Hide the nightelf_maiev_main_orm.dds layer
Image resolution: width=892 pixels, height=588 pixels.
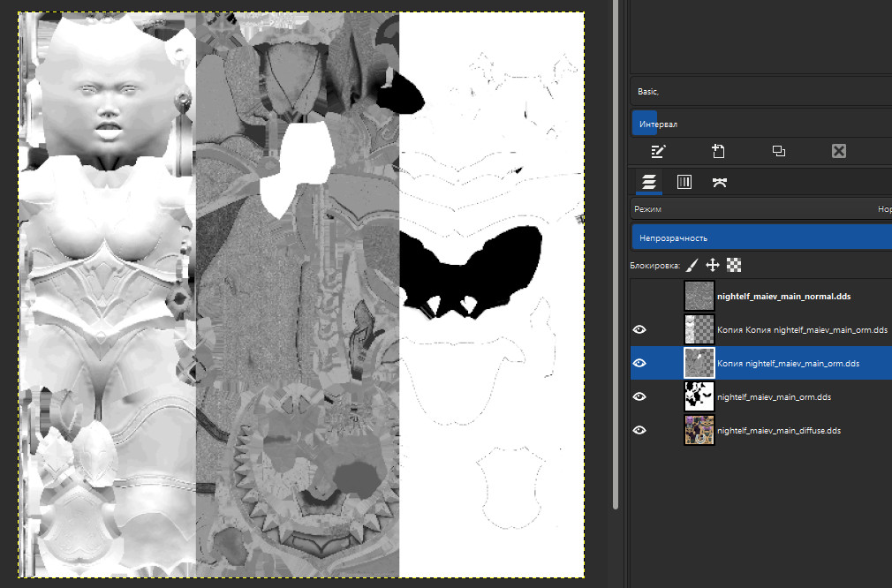click(x=639, y=396)
